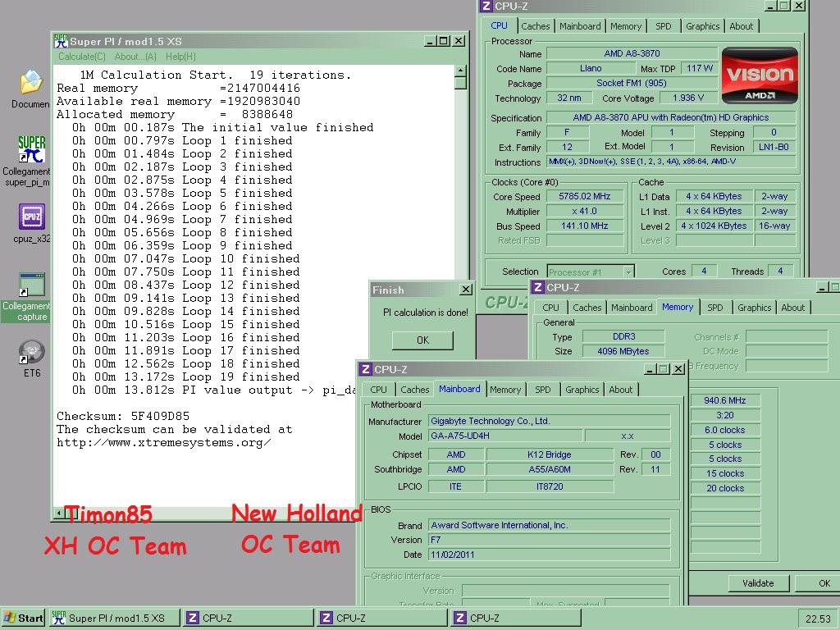
Task: Switch to Mainboard tab in CPU-Z Memory window
Action: (632, 308)
